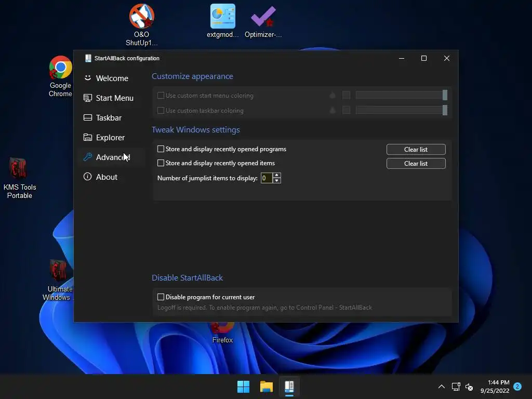Close the StartAllBack configuration window

tap(447, 58)
